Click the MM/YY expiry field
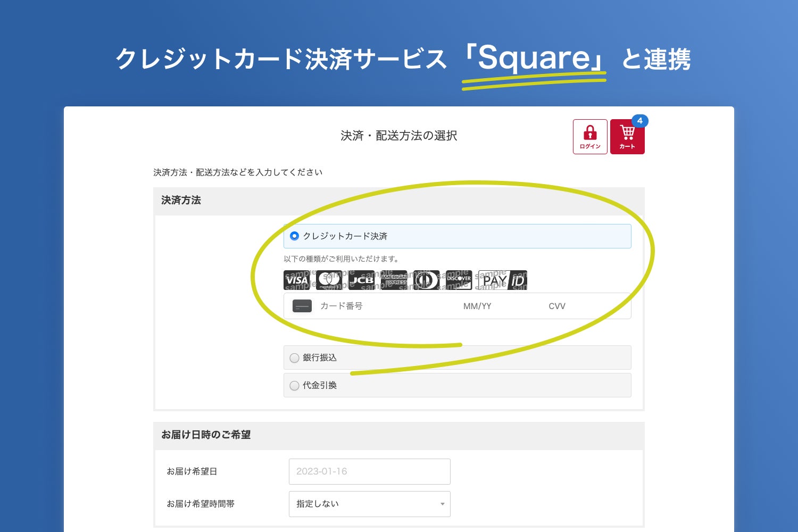The height and width of the screenshot is (532, 798). [x=477, y=306]
